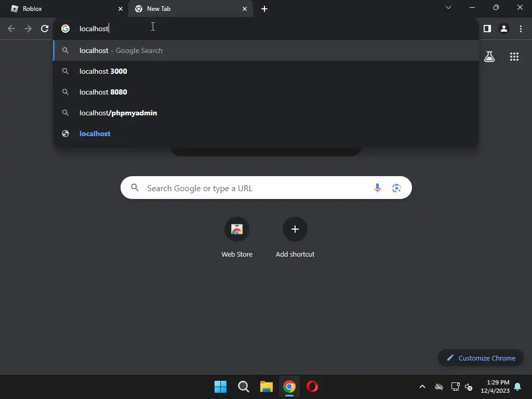Open Customize Chrome
532x399 pixels.
tap(481, 358)
